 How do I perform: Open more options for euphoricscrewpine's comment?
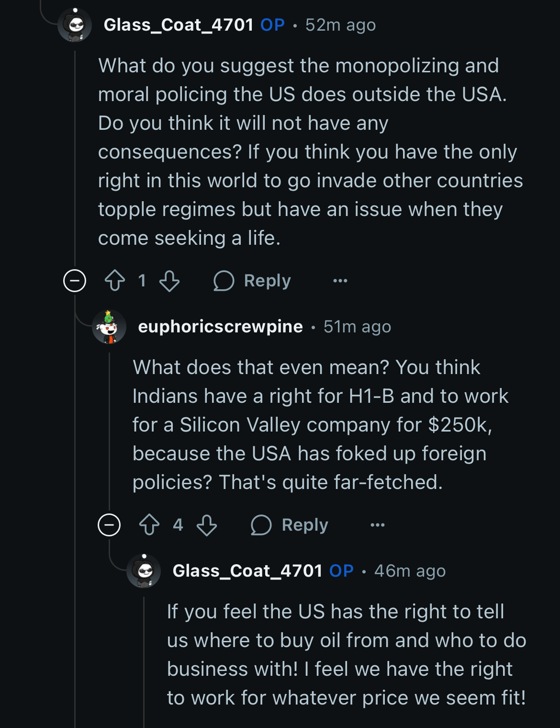(378, 525)
